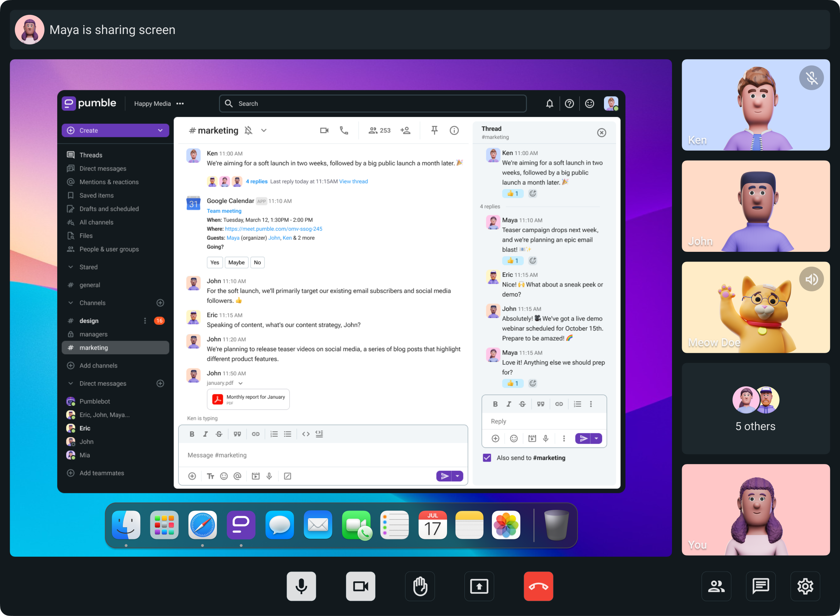Mute your microphone in the call controls
840x616 pixels.
pyautogui.click(x=301, y=586)
